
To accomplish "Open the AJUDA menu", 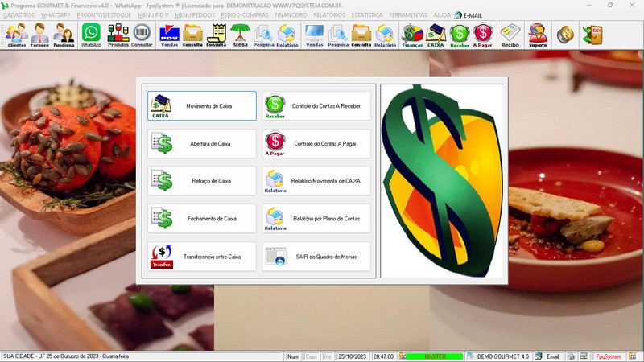I will tap(442, 15).
